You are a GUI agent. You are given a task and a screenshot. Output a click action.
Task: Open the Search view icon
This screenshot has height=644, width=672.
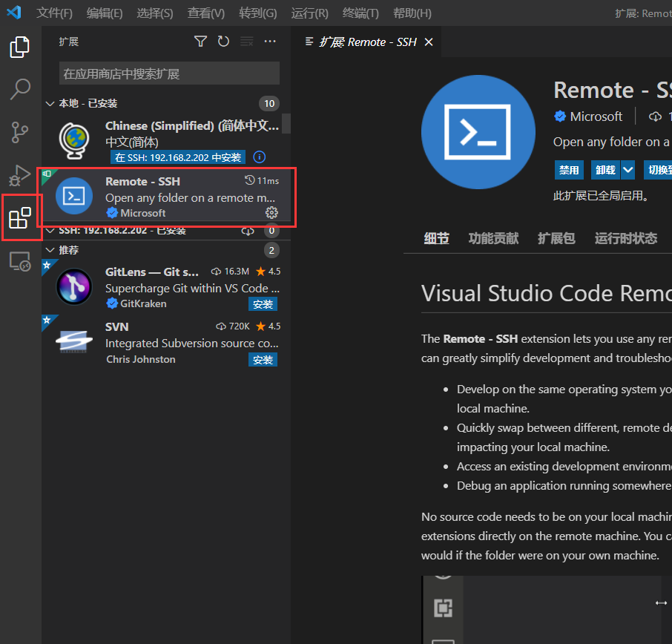(x=19, y=89)
